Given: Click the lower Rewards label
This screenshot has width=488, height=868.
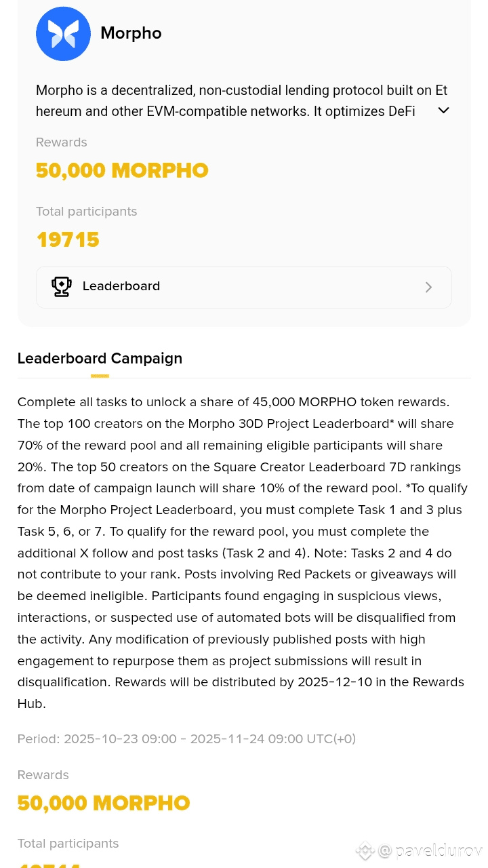Looking at the screenshot, I should click(x=43, y=775).
